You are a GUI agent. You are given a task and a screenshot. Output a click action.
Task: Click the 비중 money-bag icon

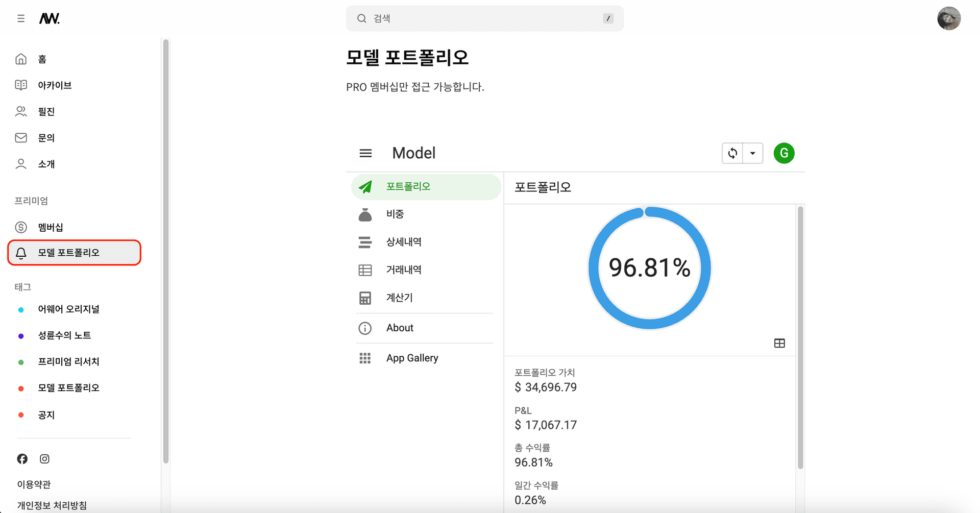point(365,214)
